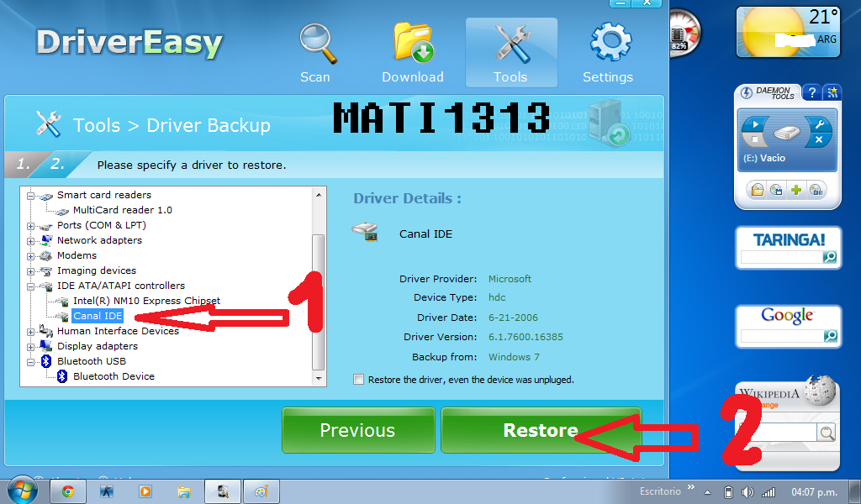Click the network signal tray icon
The image size is (861, 504).
point(769,492)
